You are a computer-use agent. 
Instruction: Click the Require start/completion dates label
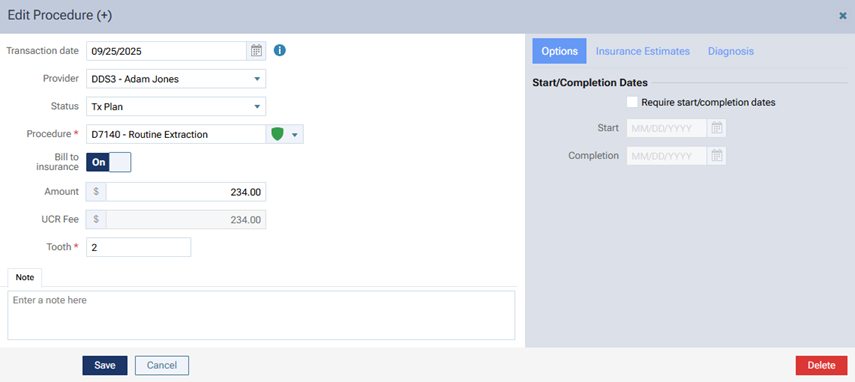point(708,102)
